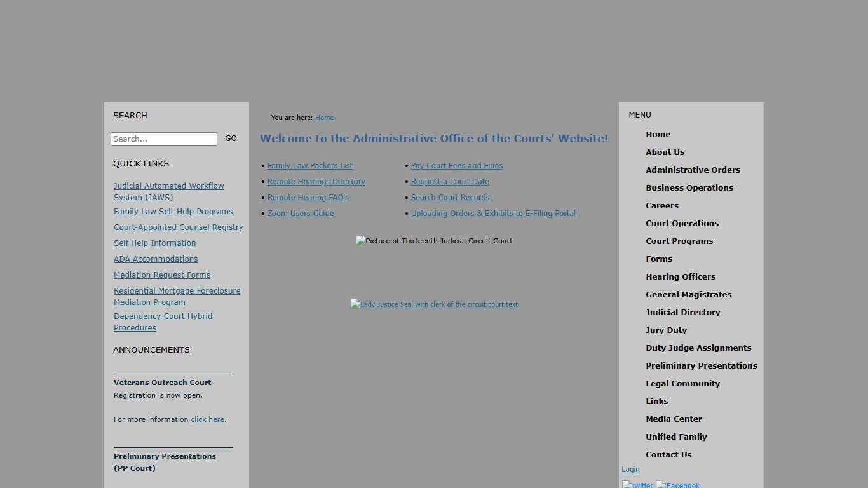The width and height of the screenshot is (868, 488).
Task: Open Pay Court Fees and Fines
Action: click(456, 166)
